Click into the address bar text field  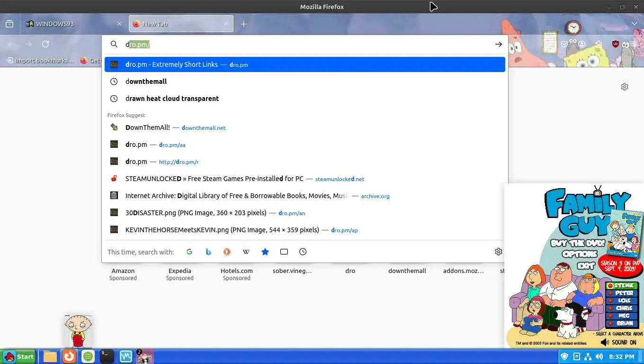308,44
